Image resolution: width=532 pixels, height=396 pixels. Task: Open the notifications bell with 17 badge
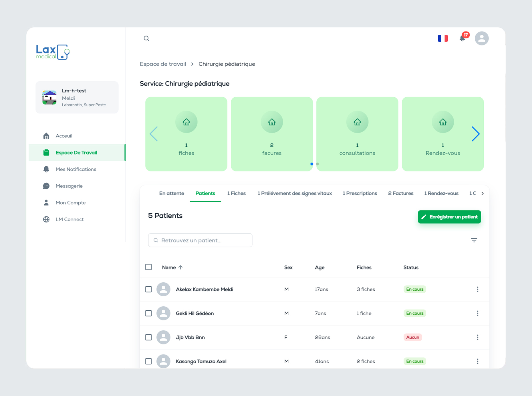click(x=462, y=38)
